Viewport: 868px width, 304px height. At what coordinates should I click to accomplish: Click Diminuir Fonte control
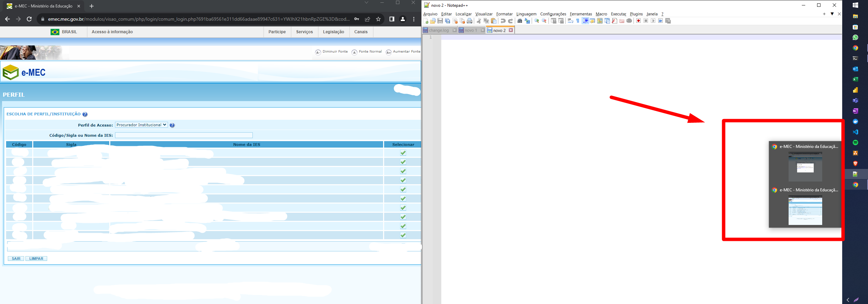[x=332, y=52]
